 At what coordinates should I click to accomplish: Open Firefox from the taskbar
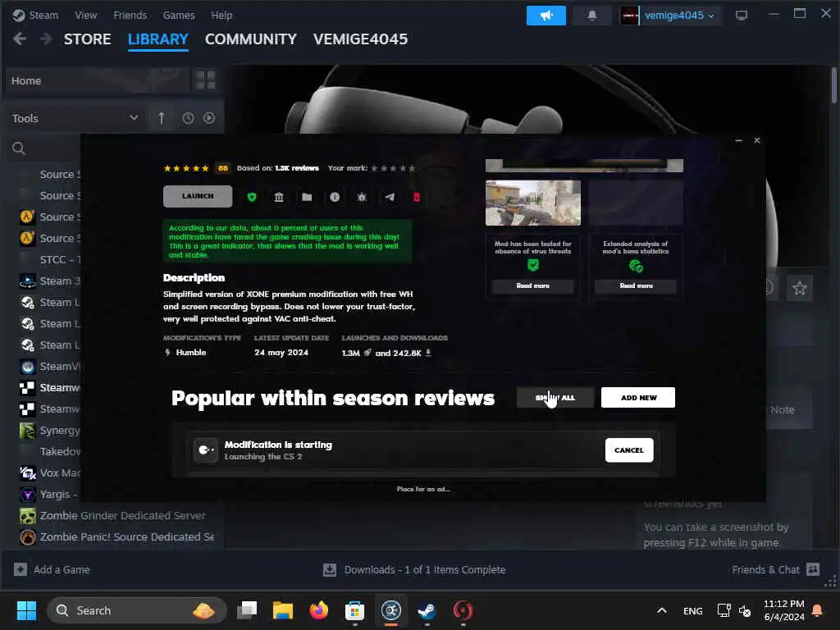(319, 610)
